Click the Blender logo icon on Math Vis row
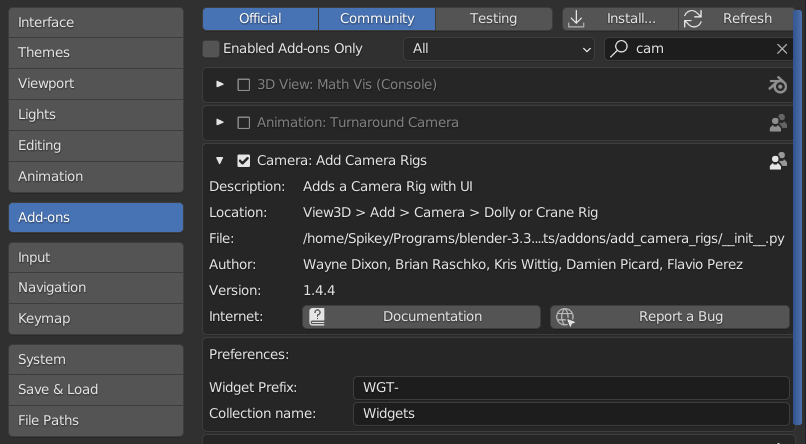Viewport: 806px width, 444px height. pyautogui.click(x=778, y=84)
